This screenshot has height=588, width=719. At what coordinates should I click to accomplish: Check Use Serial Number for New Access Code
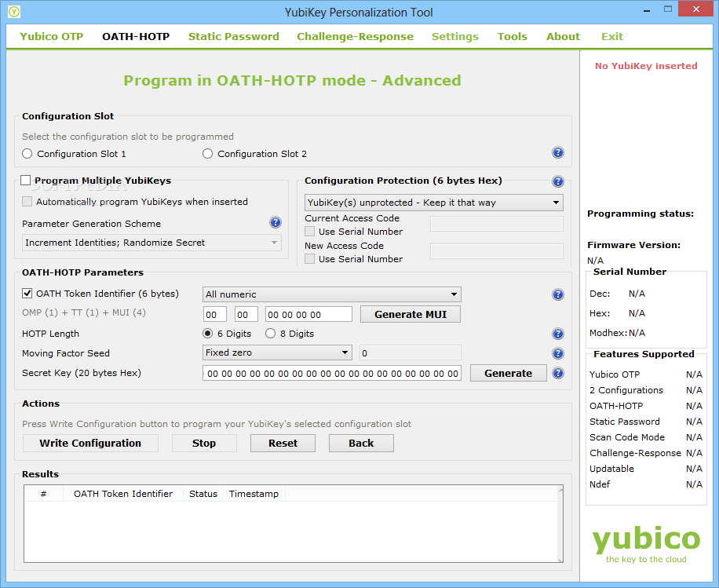pos(310,259)
